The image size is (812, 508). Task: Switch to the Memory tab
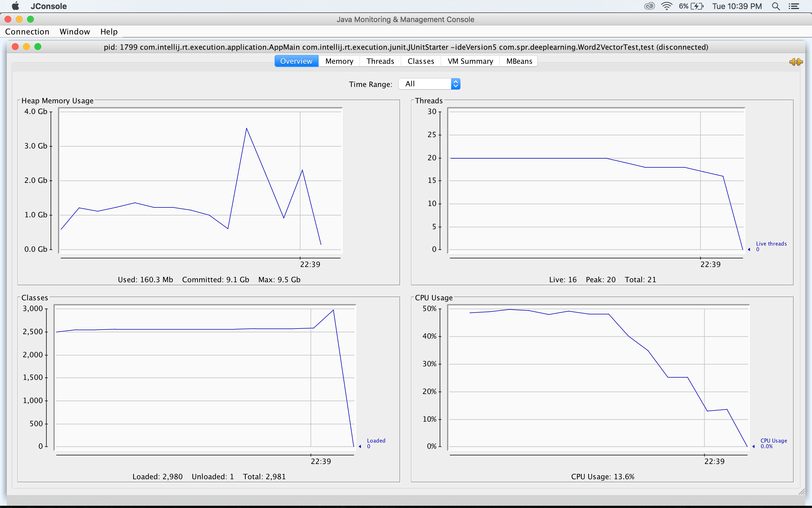pyautogui.click(x=339, y=61)
